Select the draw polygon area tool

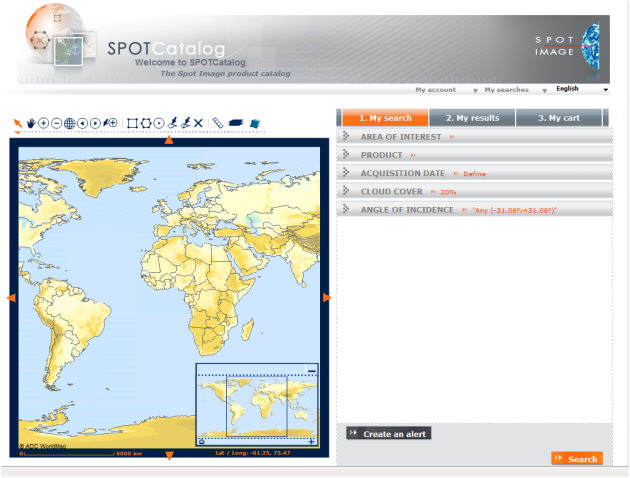(146, 123)
